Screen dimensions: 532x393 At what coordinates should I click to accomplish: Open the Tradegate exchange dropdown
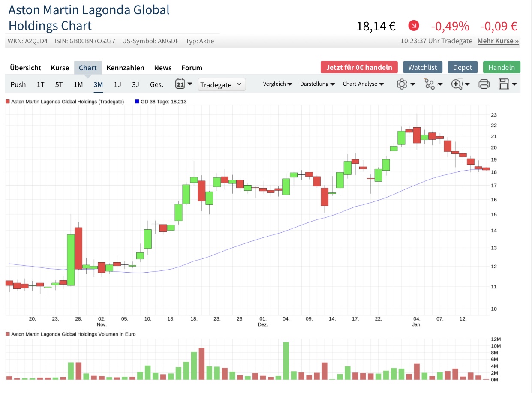(x=222, y=84)
